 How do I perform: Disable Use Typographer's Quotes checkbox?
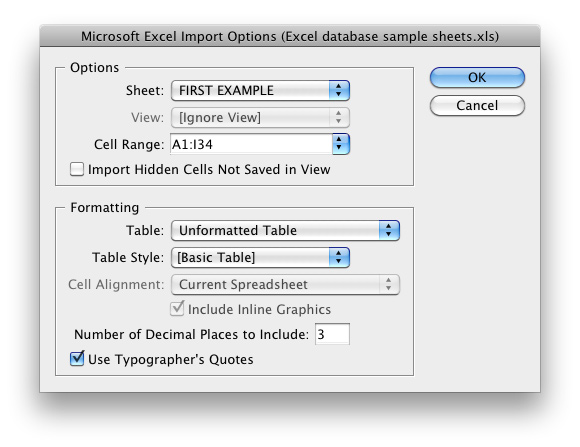tap(77, 359)
